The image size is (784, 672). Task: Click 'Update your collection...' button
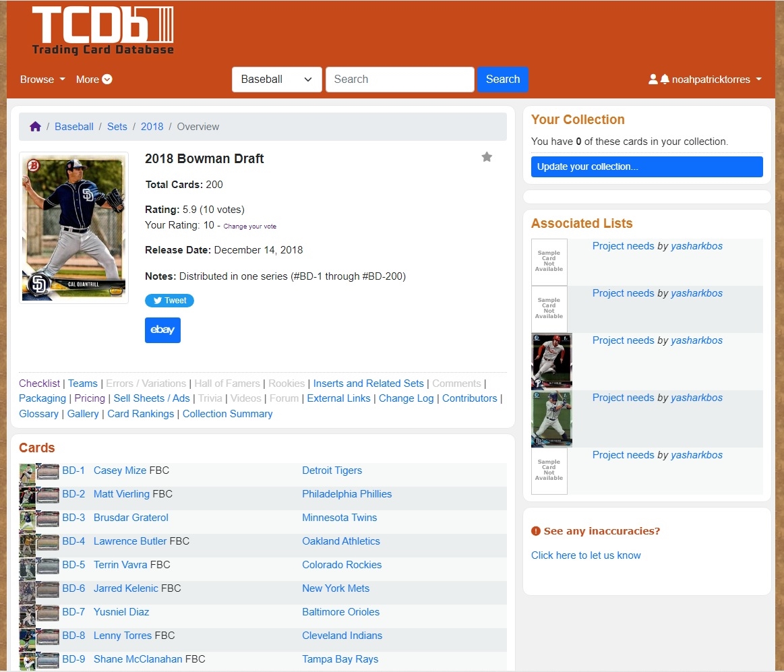(x=646, y=166)
